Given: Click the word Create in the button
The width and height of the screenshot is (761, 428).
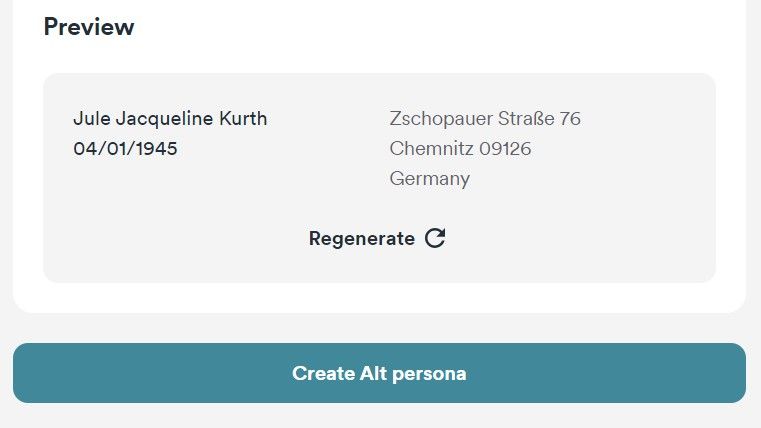Looking at the screenshot, I should tap(322, 374).
